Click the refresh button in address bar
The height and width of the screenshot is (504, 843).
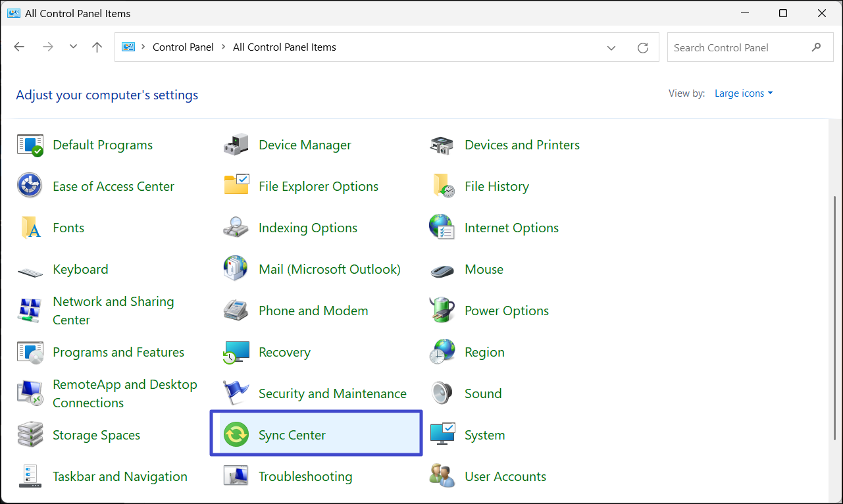click(643, 47)
